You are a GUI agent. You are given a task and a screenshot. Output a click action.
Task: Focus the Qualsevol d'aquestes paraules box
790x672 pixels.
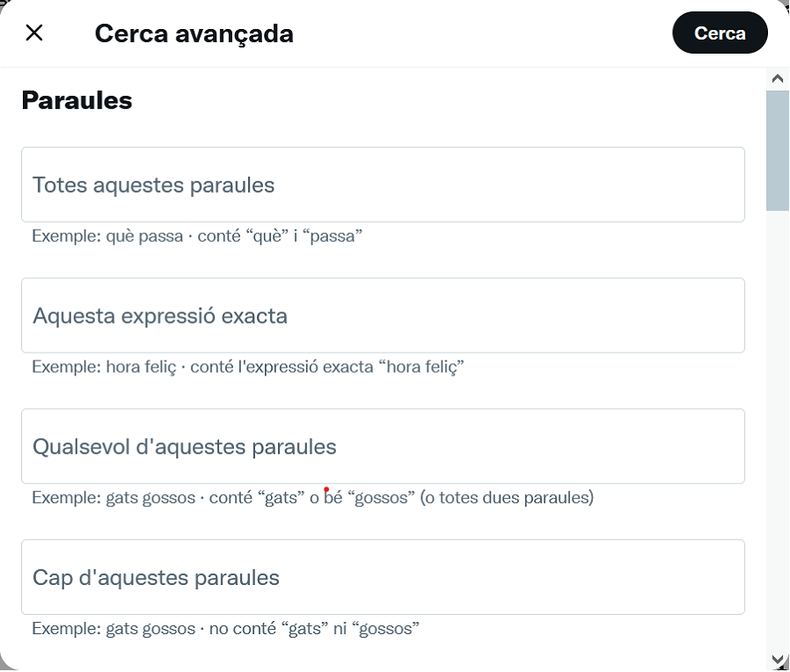pos(383,445)
